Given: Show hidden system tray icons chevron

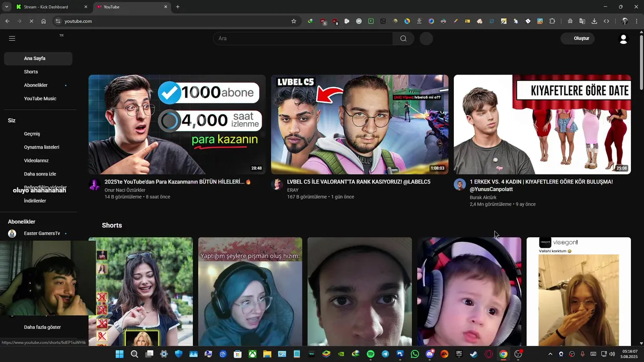Looking at the screenshot, I should (x=550, y=354).
